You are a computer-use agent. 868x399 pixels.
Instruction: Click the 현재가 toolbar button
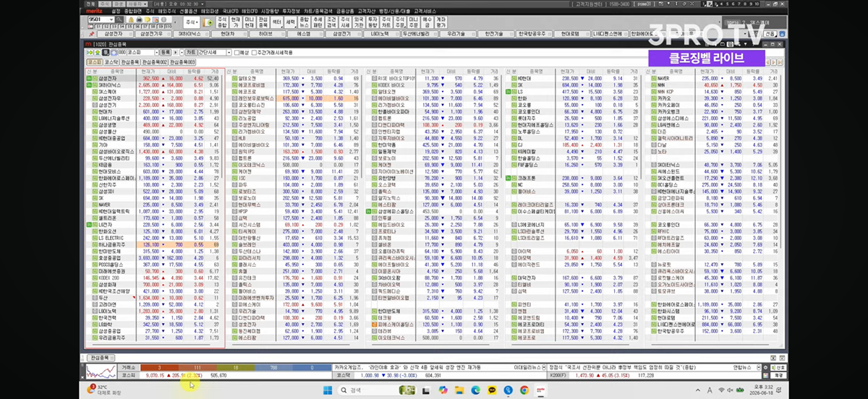236,22
